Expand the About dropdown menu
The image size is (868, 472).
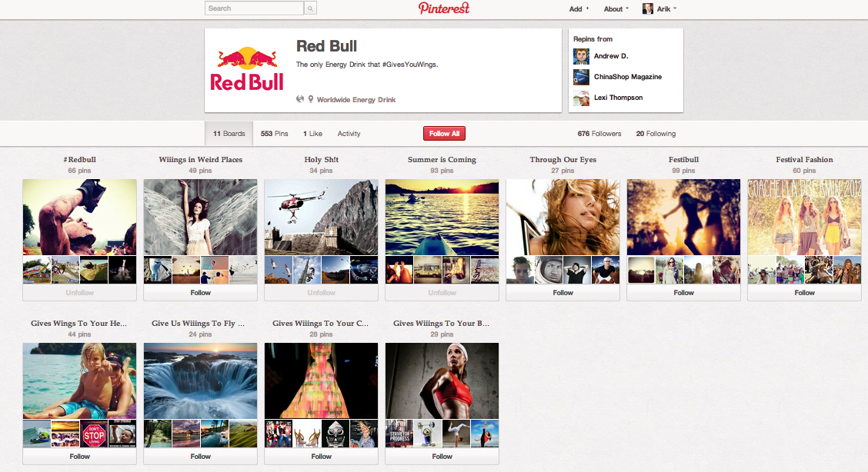pyautogui.click(x=616, y=9)
